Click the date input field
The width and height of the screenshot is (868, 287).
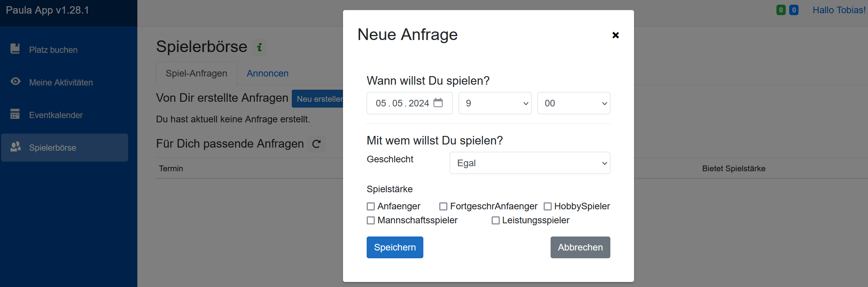point(402,103)
